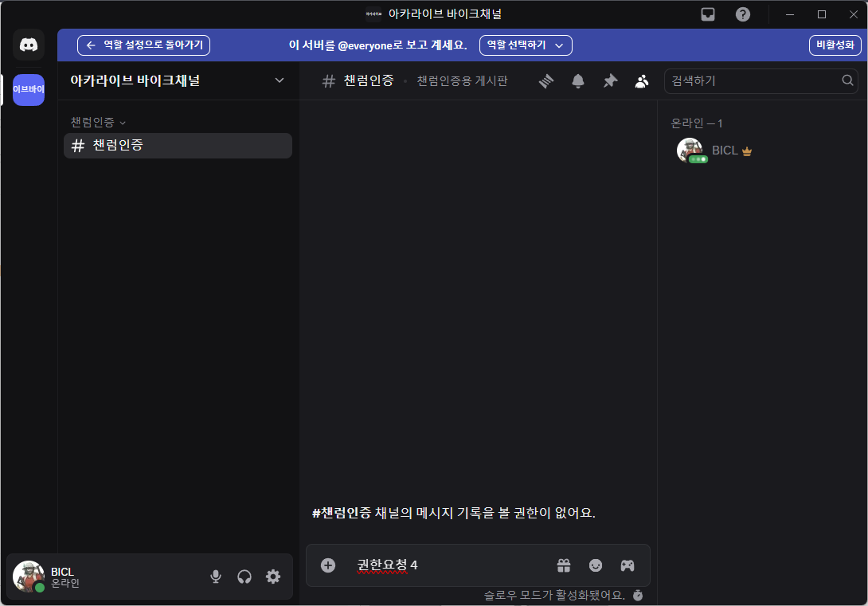Mute the microphone
868x606 pixels.
click(x=215, y=577)
